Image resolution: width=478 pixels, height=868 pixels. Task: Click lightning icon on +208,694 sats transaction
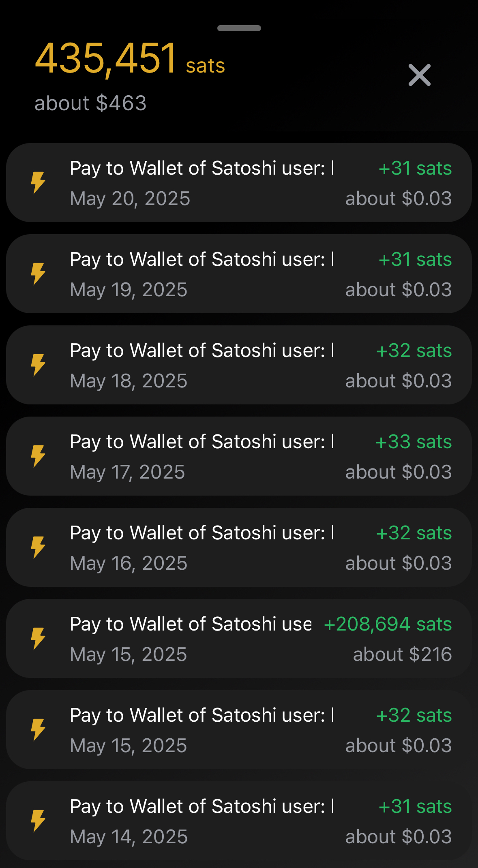pos(38,638)
